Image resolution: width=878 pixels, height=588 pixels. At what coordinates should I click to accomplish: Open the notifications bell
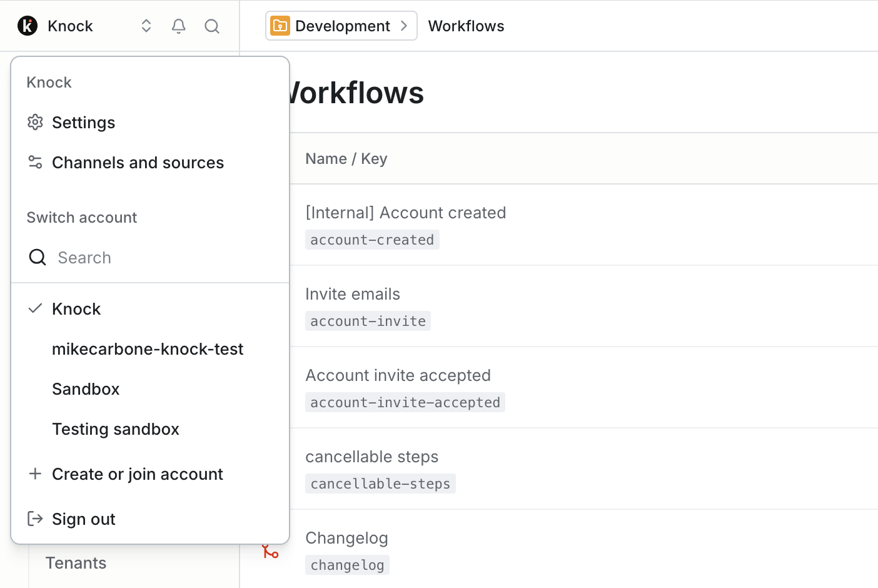(178, 26)
